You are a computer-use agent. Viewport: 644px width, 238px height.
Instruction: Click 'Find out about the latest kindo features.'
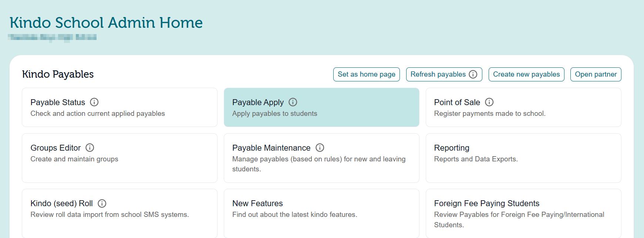295,215
